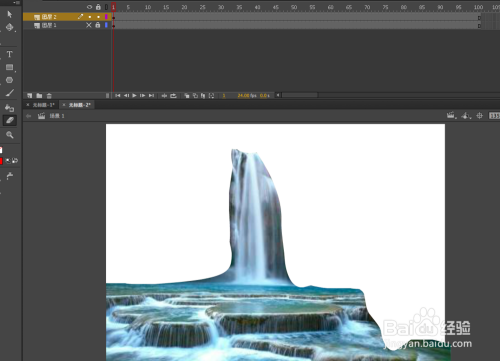Toggle lock dot of layer 2
The width and height of the screenshot is (500, 361).
click(98, 17)
